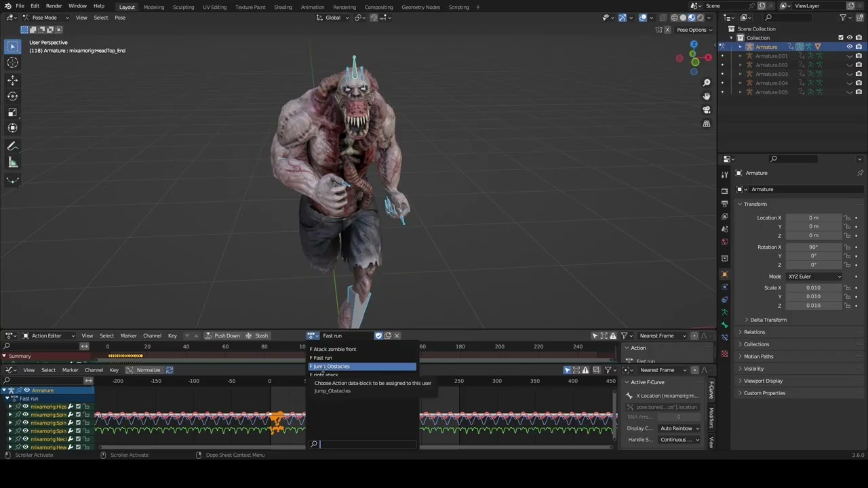The width and height of the screenshot is (868, 488).
Task: Open Auto Rainbow display color dropdown
Action: click(679, 428)
